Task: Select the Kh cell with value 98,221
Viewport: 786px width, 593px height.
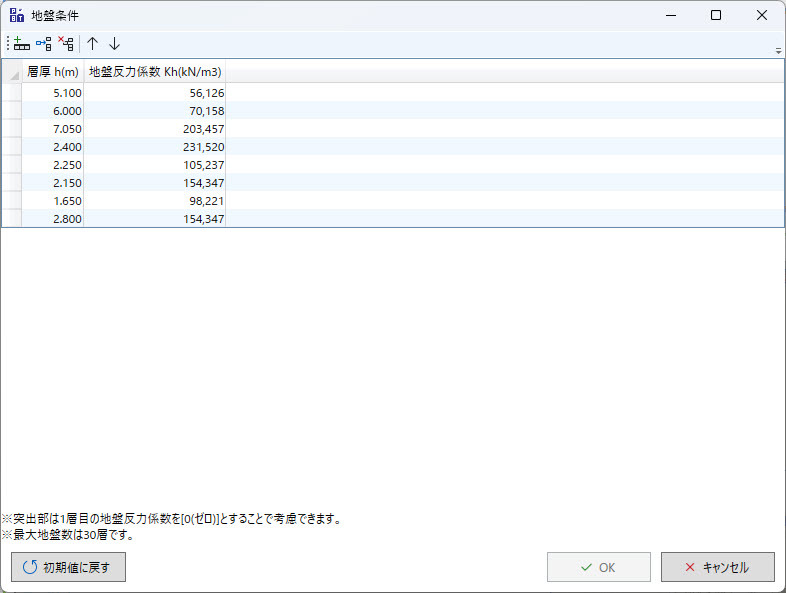Action: click(155, 201)
